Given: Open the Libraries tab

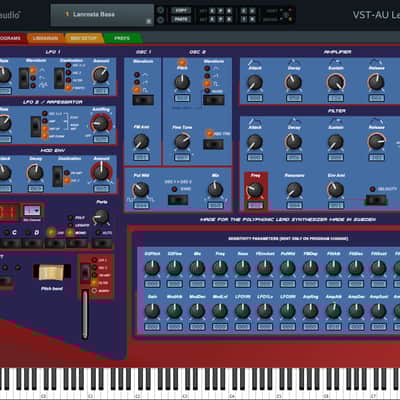Looking at the screenshot, I should pyautogui.click(x=46, y=38).
